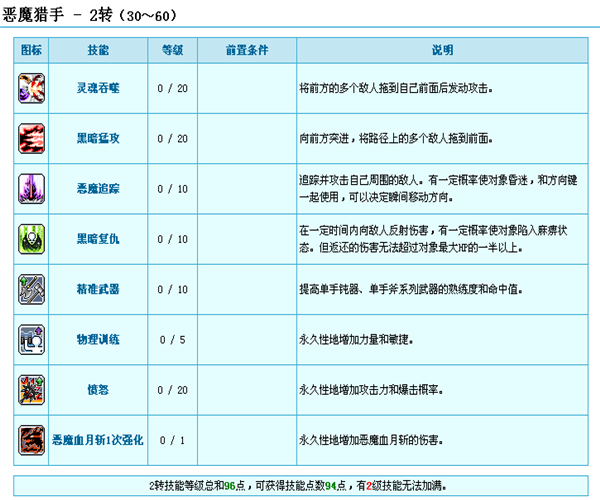Open the 灵魂吞噬 skill link

(98, 88)
